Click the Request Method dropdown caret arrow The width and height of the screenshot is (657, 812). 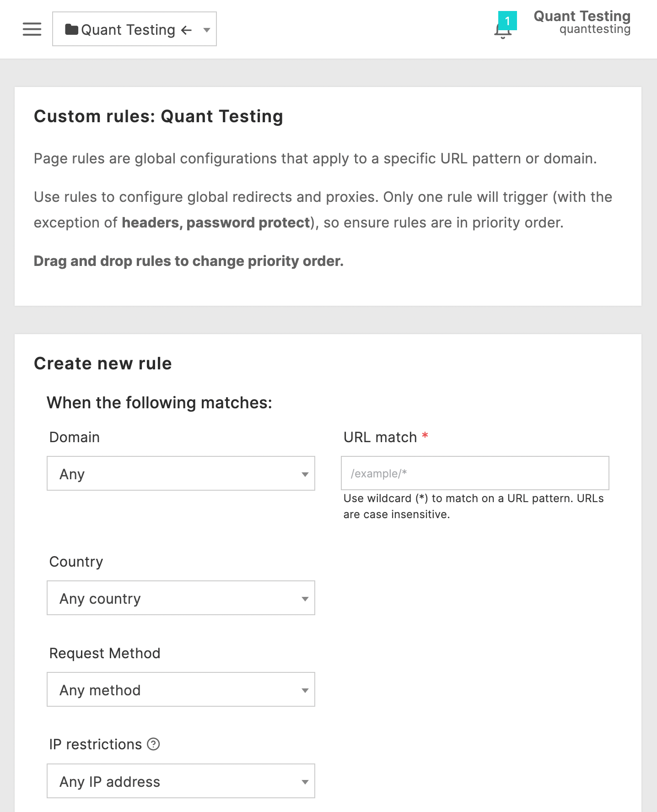[304, 690]
